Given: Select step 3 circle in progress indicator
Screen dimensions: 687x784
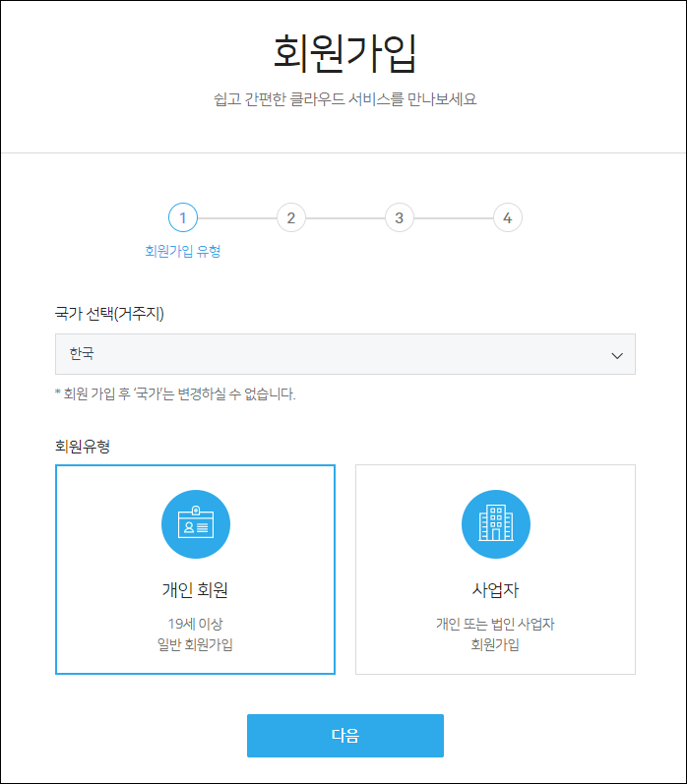Looking at the screenshot, I should click(x=400, y=217).
